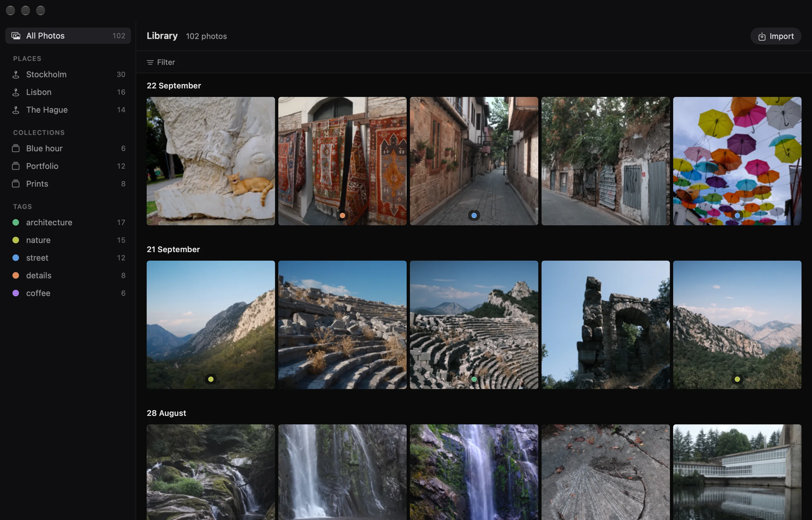This screenshot has height=520, width=812.
Task: Open the cracked concrete leaves photo
Action: click(606, 472)
